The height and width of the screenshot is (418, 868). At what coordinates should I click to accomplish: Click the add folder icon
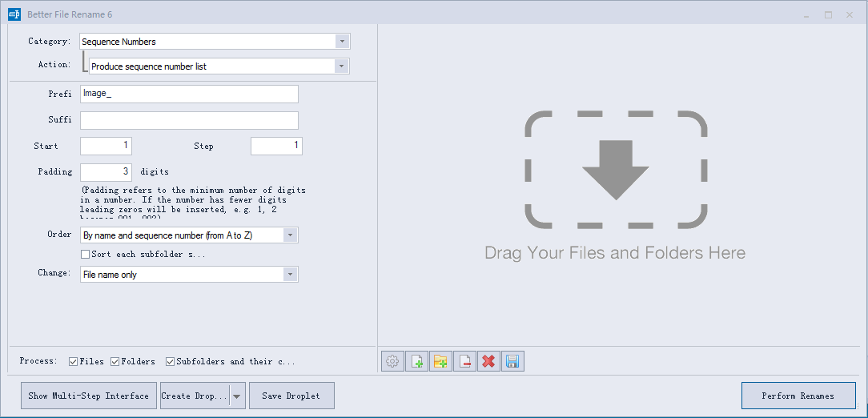click(x=440, y=361)
